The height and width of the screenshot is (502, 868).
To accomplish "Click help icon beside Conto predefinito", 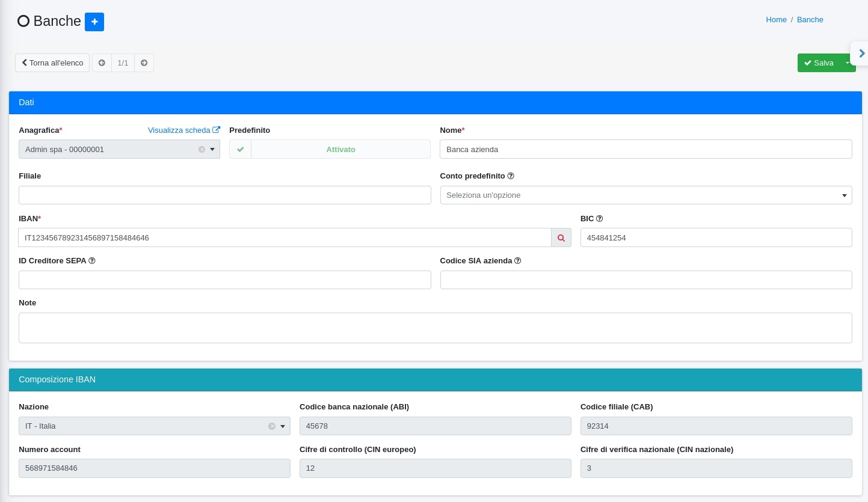I will pos(511,176).
